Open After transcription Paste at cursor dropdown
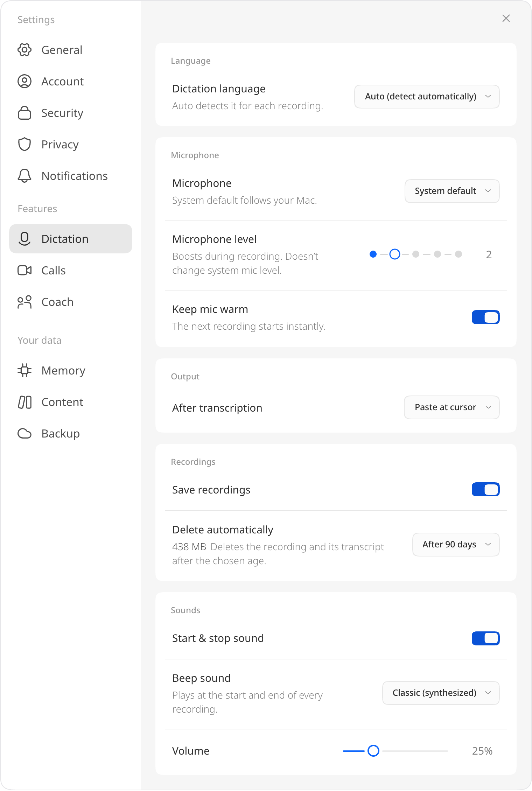Viewport: 532px width, 791px height. [x=452, y=407]
